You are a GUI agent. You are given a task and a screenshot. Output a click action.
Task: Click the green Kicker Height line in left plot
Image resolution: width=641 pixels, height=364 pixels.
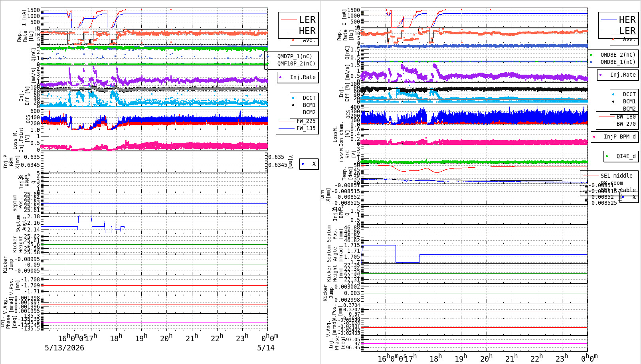(154, 244)
